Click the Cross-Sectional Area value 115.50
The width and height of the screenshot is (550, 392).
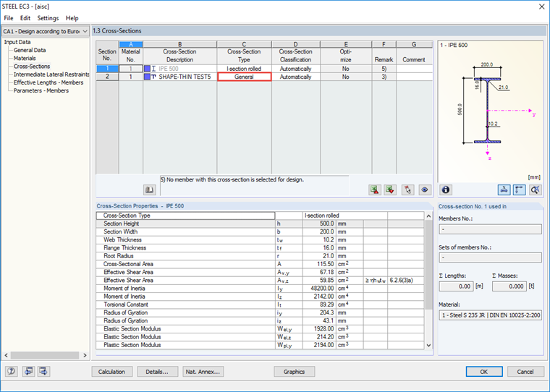319,264
